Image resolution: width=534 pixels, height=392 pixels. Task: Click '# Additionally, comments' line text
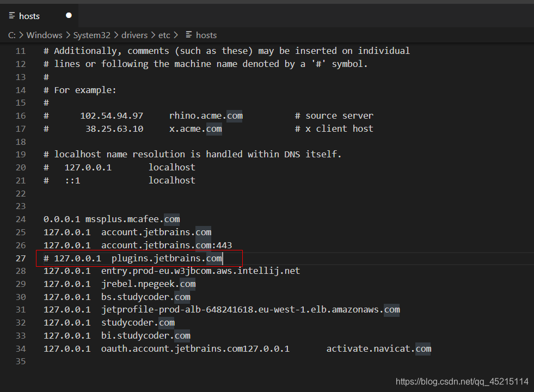[227, 51]
